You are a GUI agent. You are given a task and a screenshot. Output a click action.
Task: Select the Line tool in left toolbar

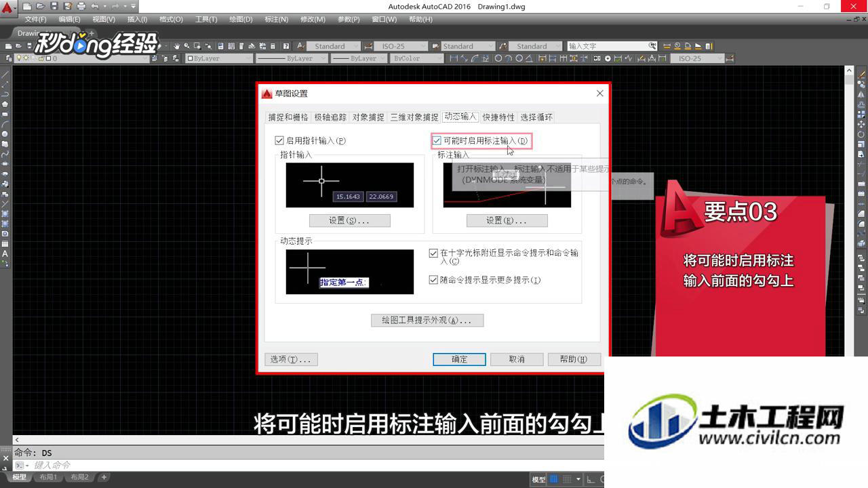point(5,75)
